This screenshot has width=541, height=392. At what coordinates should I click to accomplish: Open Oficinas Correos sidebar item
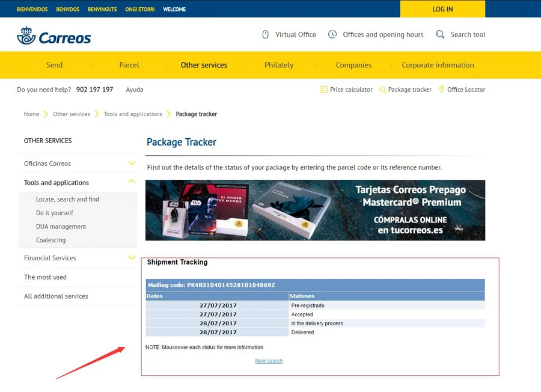pyautogui.click(x=47, y=164)
